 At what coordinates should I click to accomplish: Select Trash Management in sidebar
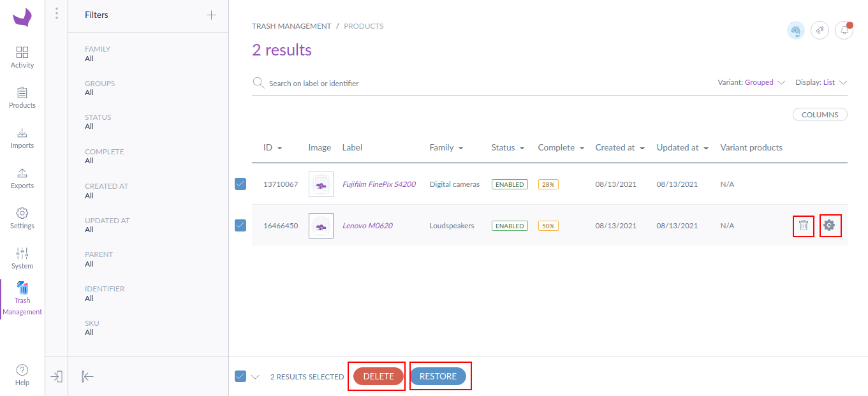[22, 299]
